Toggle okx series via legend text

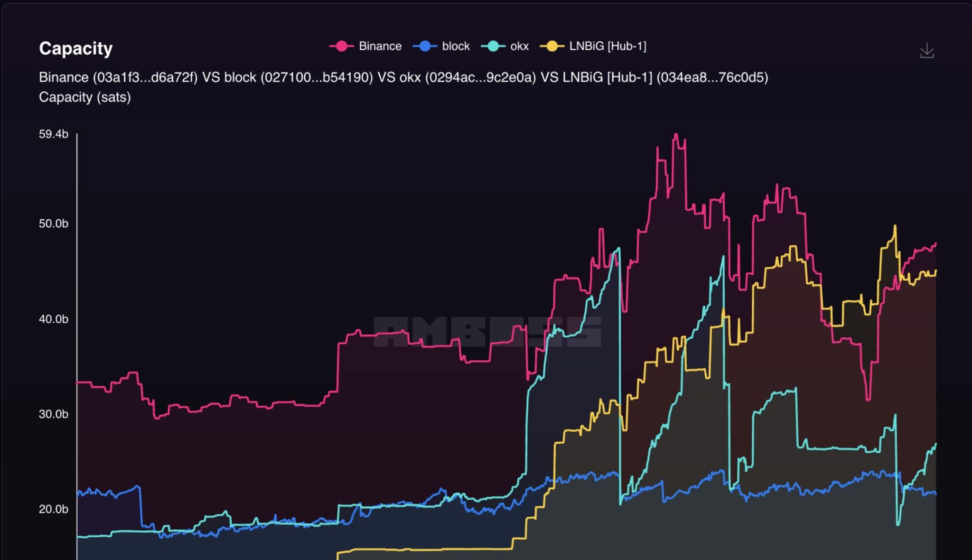pos(519,46)
